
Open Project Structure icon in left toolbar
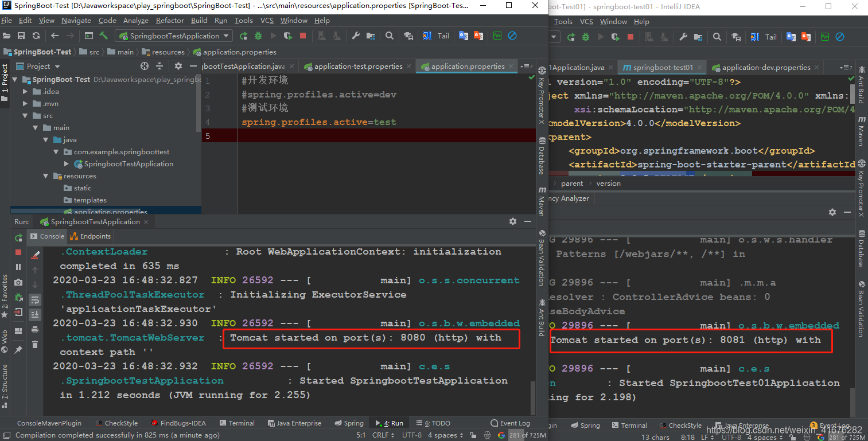[x=371, y=36]
